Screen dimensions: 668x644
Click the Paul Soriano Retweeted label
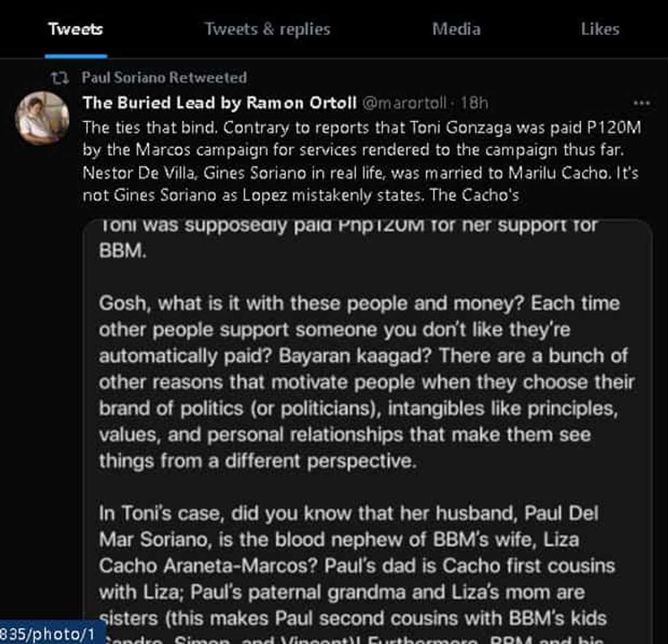(164, 78)
